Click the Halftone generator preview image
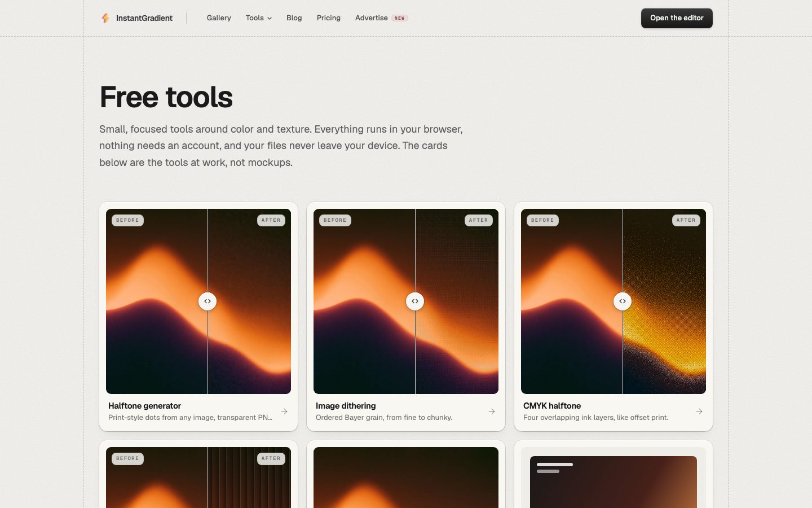The image size is (812, 508). pos(198,301)
